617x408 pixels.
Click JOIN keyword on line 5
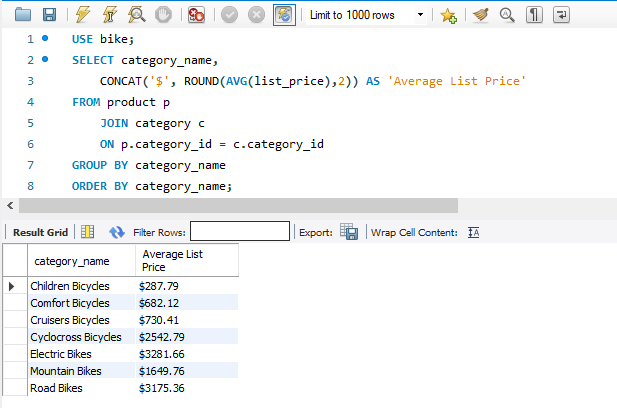pyautogui.click(x=114, y=123)
